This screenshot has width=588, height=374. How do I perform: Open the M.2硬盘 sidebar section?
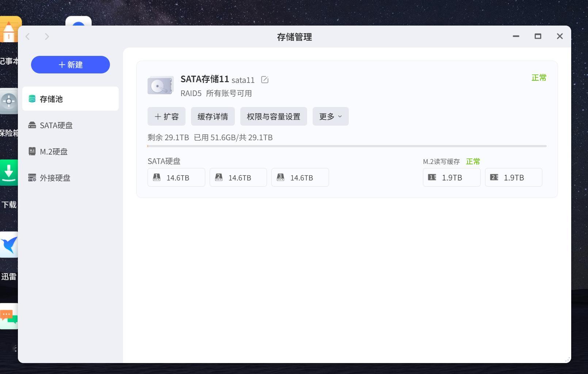tap(70, 152)
